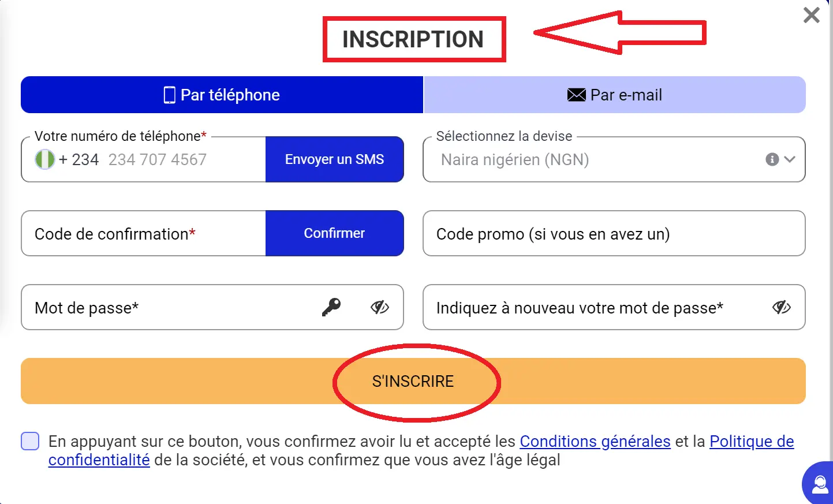Image resolution: width=833 pixels, height=504 pixels.
Task: Switch to the Par e-mail tab
Action: tap(614, 95)
